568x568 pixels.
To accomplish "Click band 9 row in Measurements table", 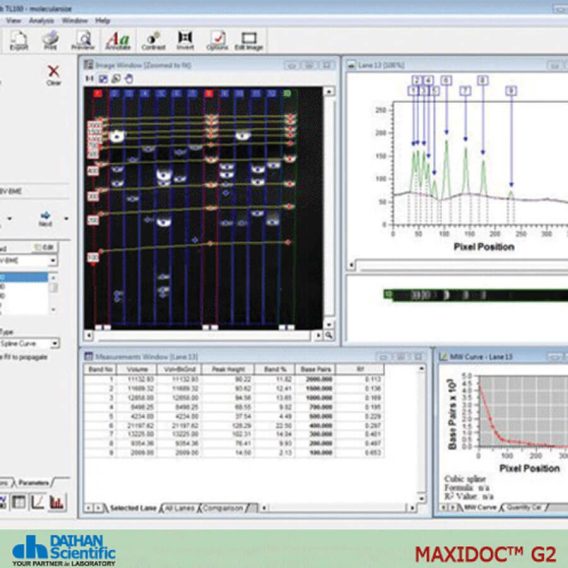I will pos(234,453).
